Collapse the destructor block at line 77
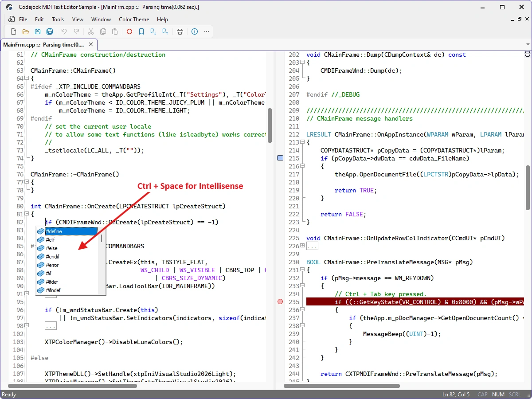Screen dimensions: 532x399 click(27, 182)
